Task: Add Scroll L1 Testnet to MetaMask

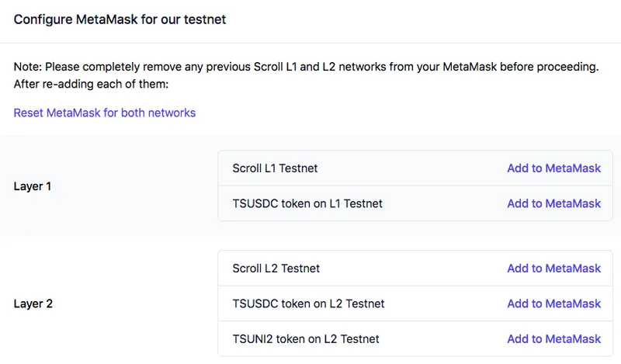Action: (x=553, y=168)
